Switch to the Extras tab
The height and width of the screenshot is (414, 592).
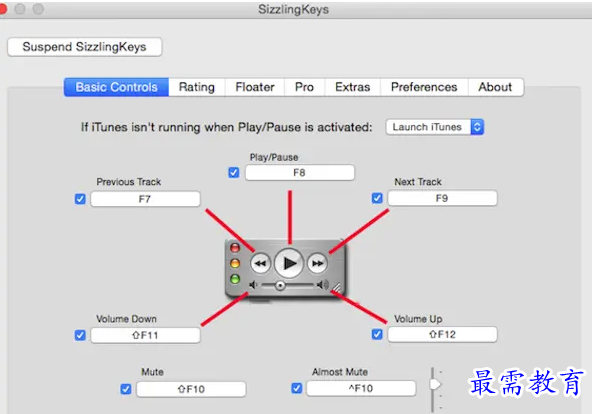pyautogui.click(x=352, y=87)
